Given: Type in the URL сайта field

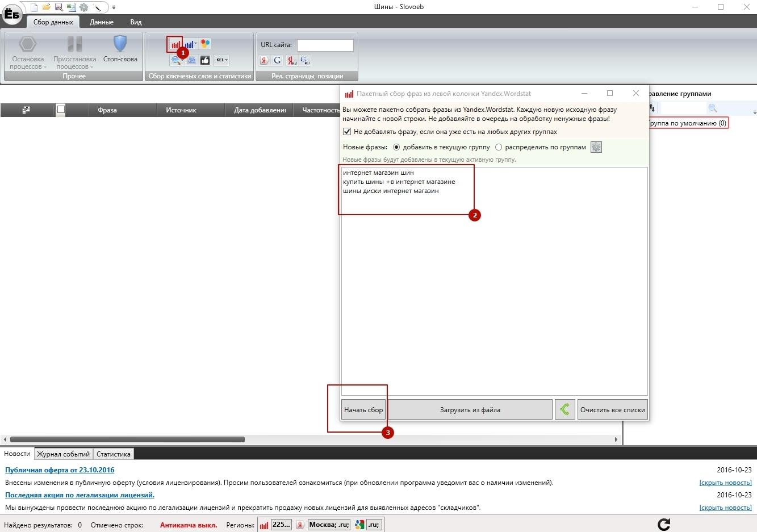Looking at the screenshot, I should [325, 45].
